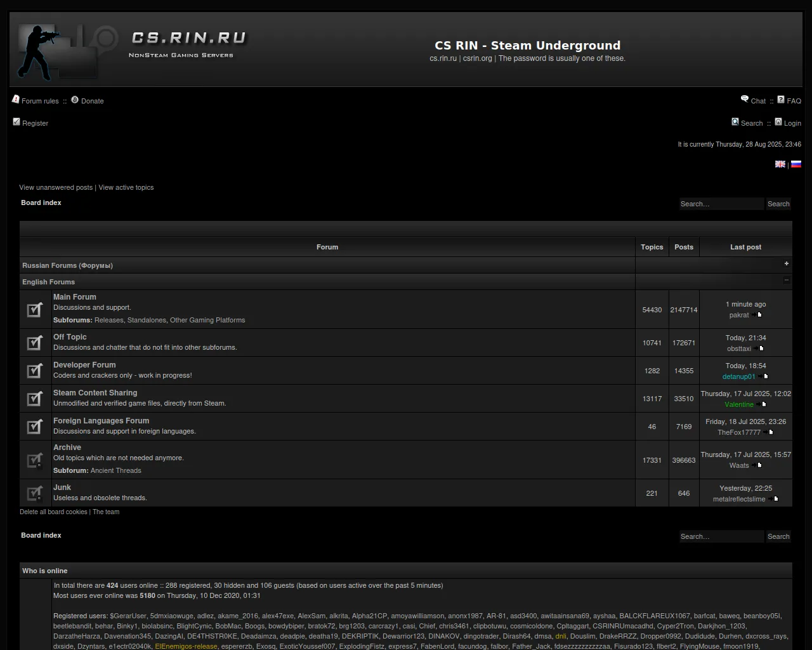View latest post icon next to detanup01
The image size is (812, 650).
click(x=763, y=376)
